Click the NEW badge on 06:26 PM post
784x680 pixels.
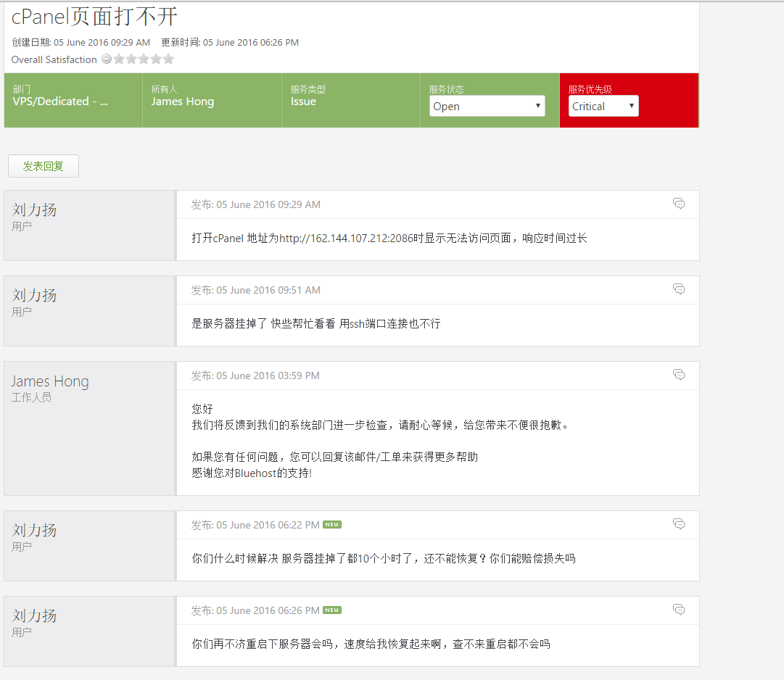click(x=332, y=610)
